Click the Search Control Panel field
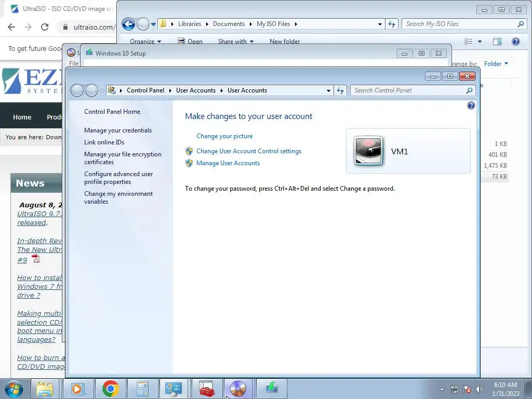 point(409,90)
